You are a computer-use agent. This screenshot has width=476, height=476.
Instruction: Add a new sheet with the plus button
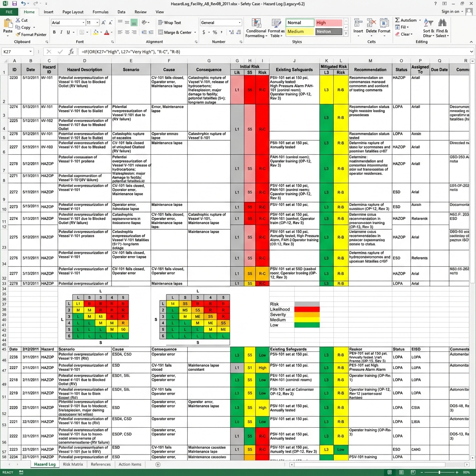point(158,464)
